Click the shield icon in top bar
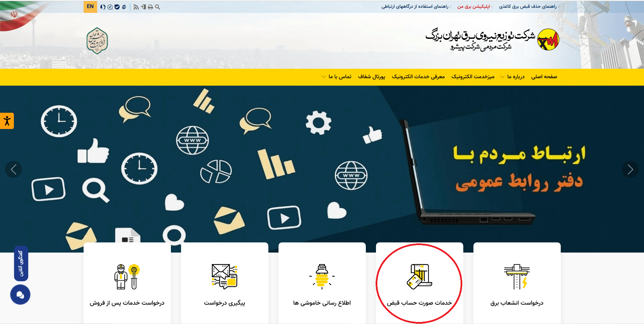 pyautogui.click(x=117, y=7)
